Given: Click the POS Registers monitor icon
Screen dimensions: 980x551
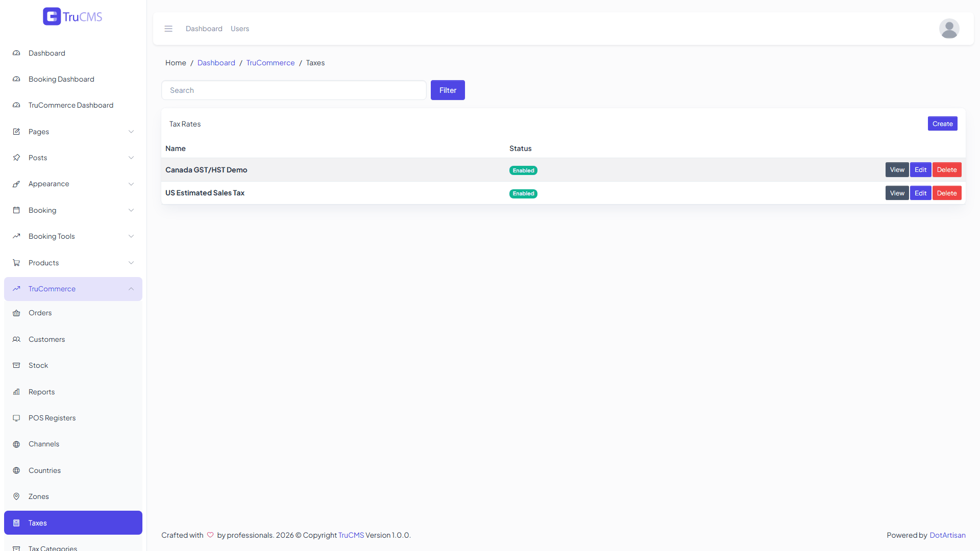Looking at the screenshot, I should point(16,418).
